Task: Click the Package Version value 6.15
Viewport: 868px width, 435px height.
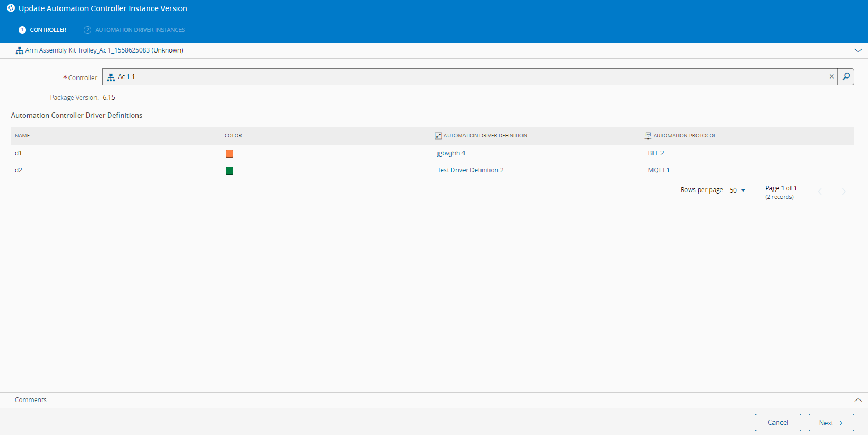Action: (109, 98)
